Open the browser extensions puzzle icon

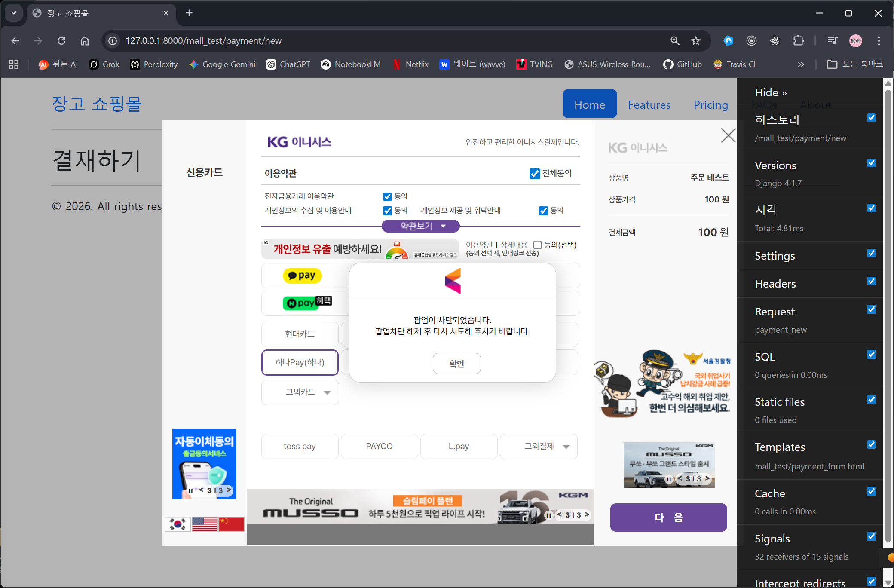pos(798,40)
